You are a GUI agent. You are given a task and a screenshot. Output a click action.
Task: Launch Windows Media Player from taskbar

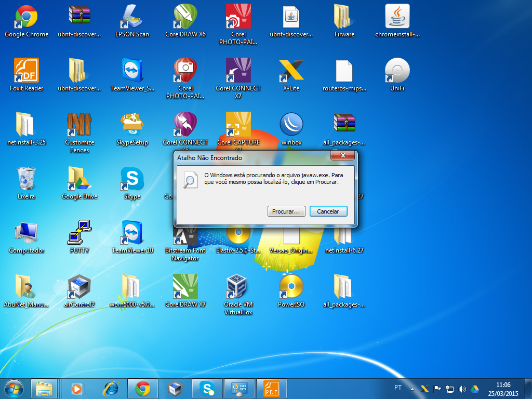(x=77, y=389)
